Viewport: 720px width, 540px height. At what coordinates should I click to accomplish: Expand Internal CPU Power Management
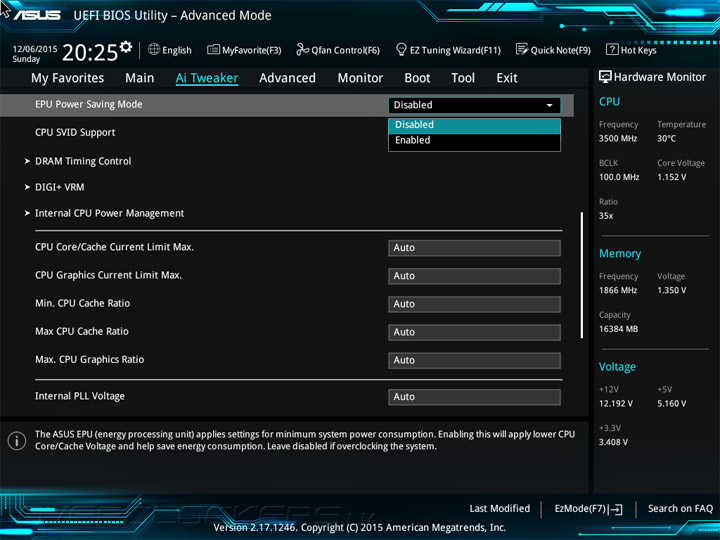click(109, 213)
